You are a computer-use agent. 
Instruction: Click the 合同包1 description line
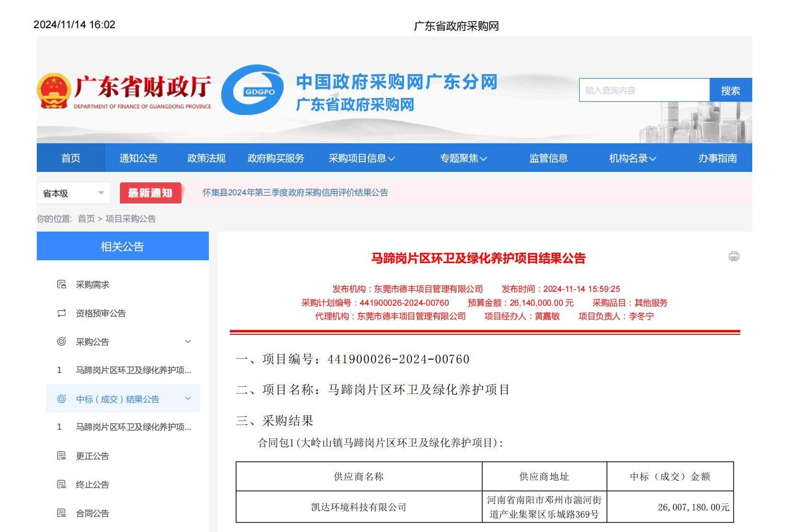(x=381, y=443)
